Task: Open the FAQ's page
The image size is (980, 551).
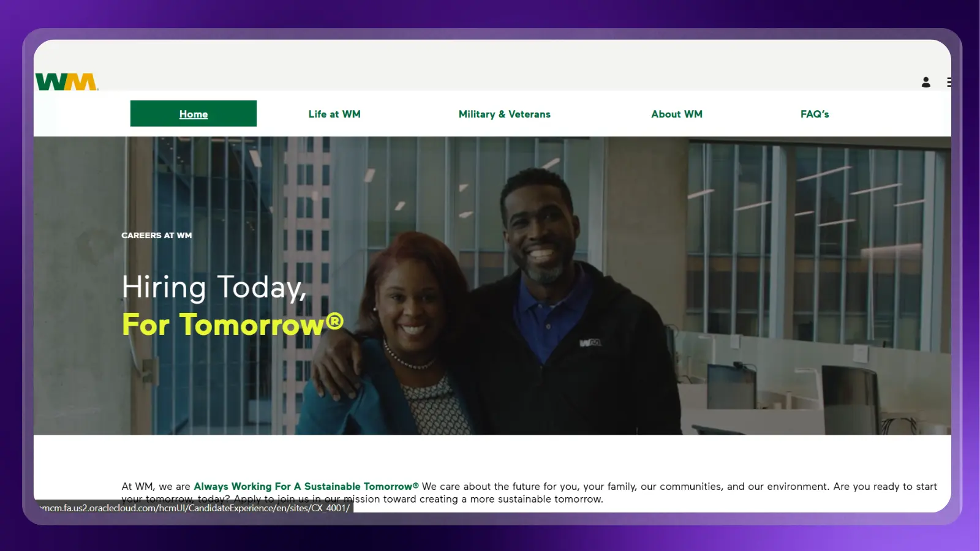Action: (815, 114)
